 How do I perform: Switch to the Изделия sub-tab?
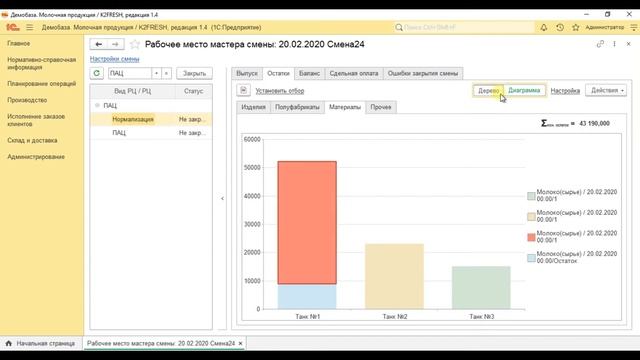(253, 107)
